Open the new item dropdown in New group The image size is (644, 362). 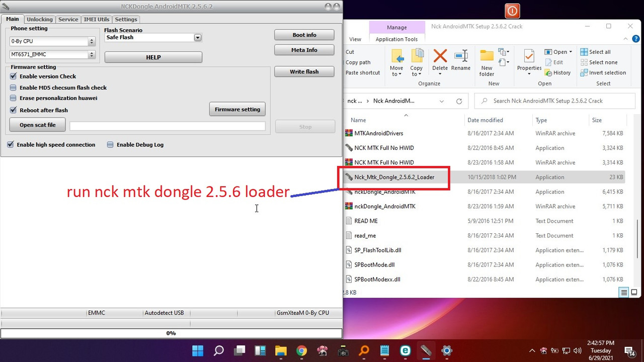point(503,52)
